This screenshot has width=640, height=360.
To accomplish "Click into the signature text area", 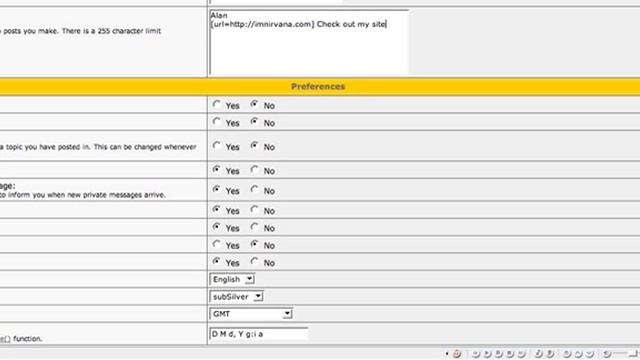I will pyautogui.click(x=309, y=42).
